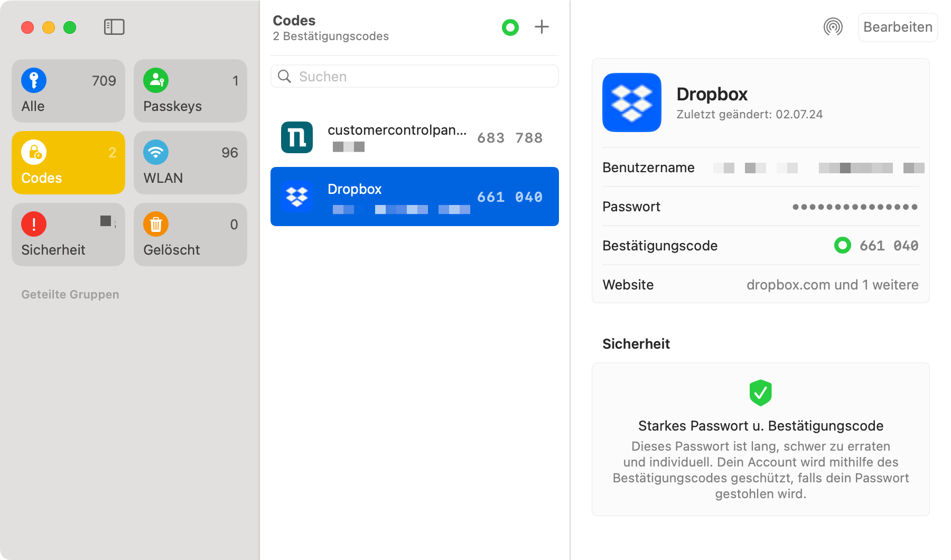This screenshot has width=951, height=560.
Task: Click the customercontrolpanel teal logo icon
Action: click(297, 137)
